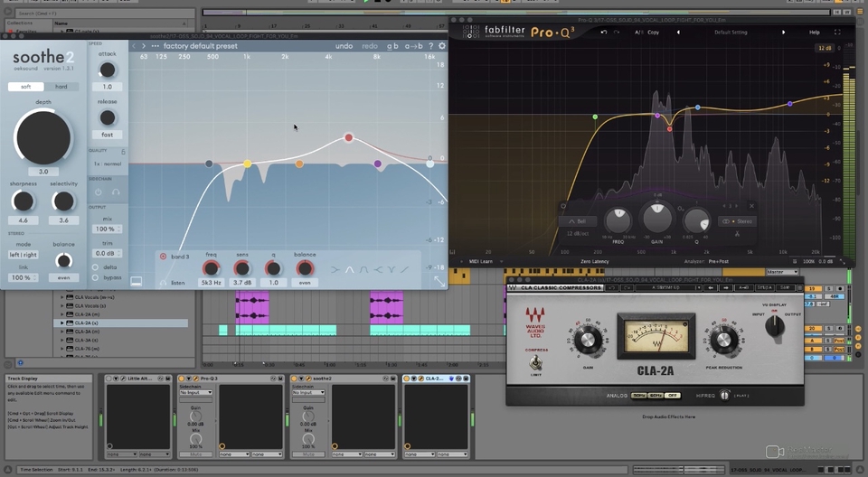The image size is (868, 477).
Task: Open Pro-Q 3 Stereo placement dropdown
Action: click(738, 221)
